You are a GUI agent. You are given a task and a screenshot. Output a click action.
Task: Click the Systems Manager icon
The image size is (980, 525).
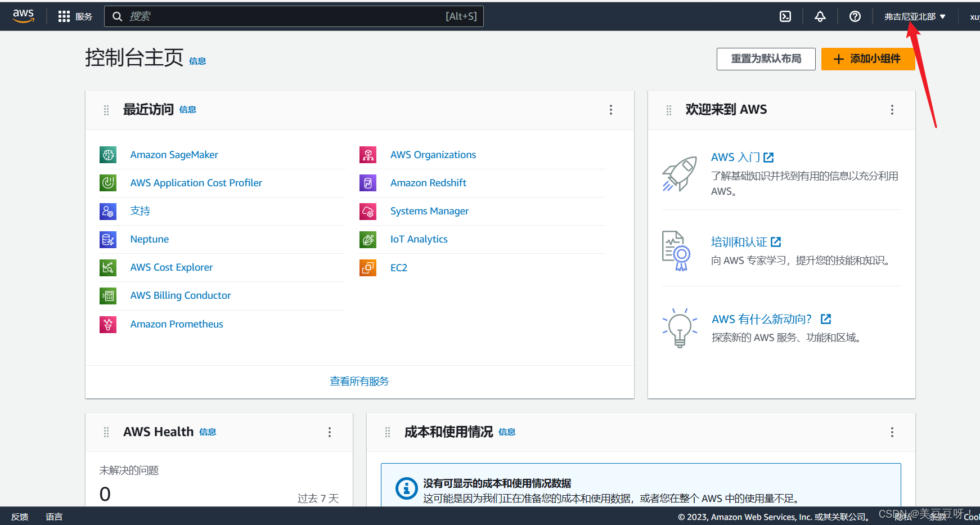[x=368, y=211]
